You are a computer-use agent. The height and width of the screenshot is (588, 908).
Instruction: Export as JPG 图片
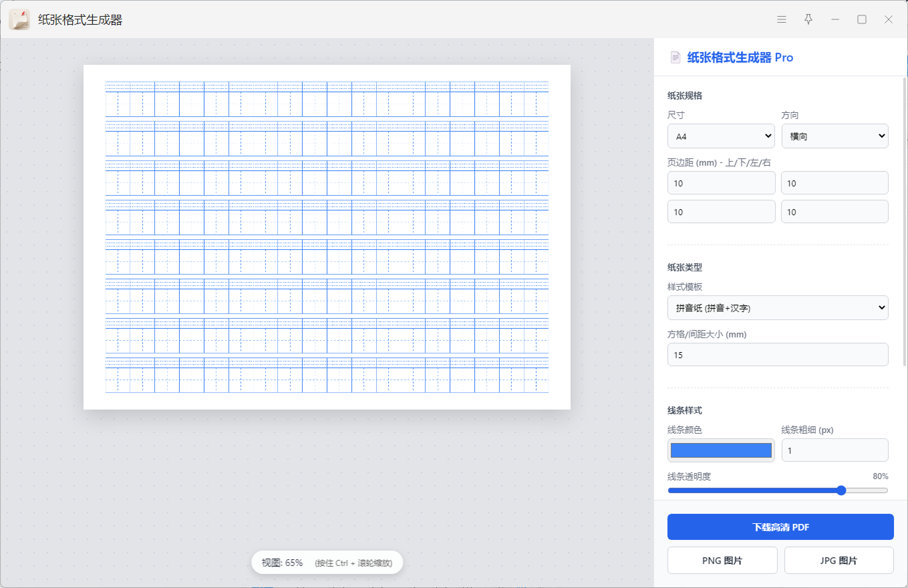(x=839, y=561)
